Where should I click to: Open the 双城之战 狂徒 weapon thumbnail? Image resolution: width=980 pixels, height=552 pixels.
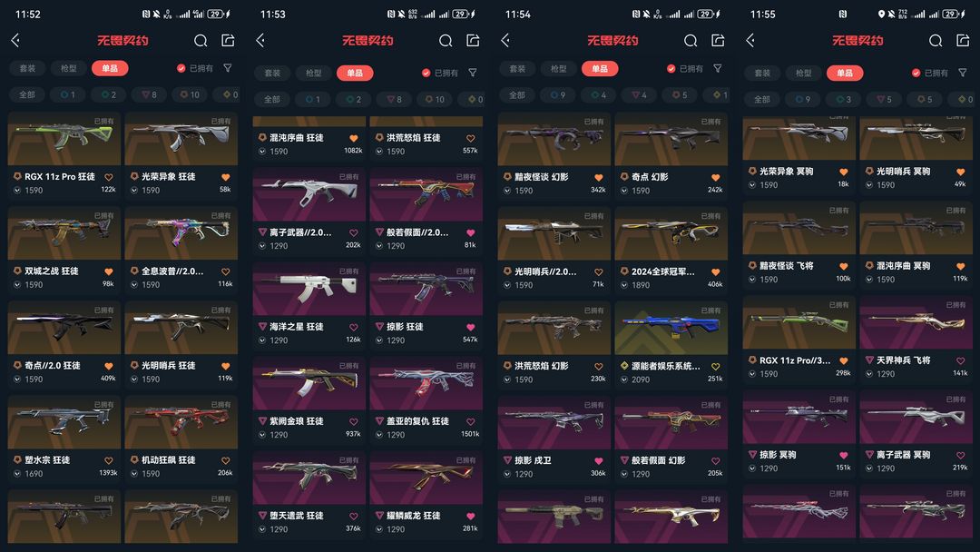[x=64, y=233]
